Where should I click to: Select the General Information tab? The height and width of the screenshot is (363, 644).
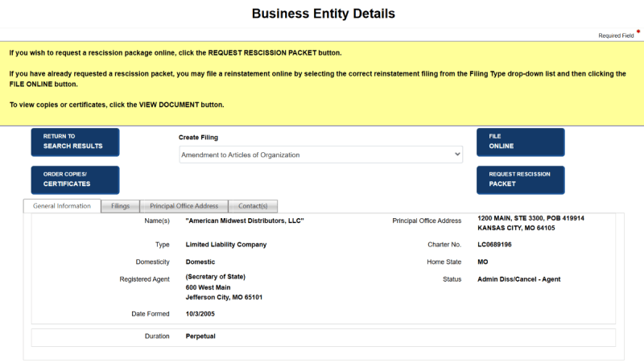coord(62,206)
